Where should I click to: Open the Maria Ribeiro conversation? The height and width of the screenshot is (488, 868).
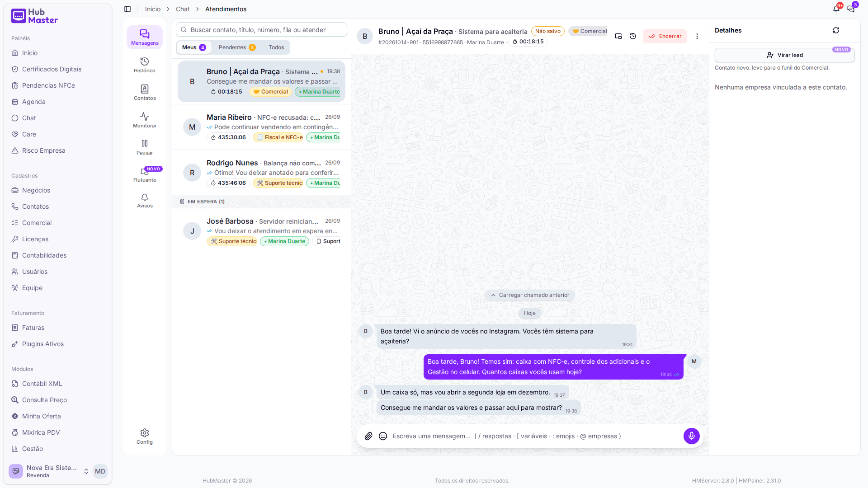click(x=261, y=127)
